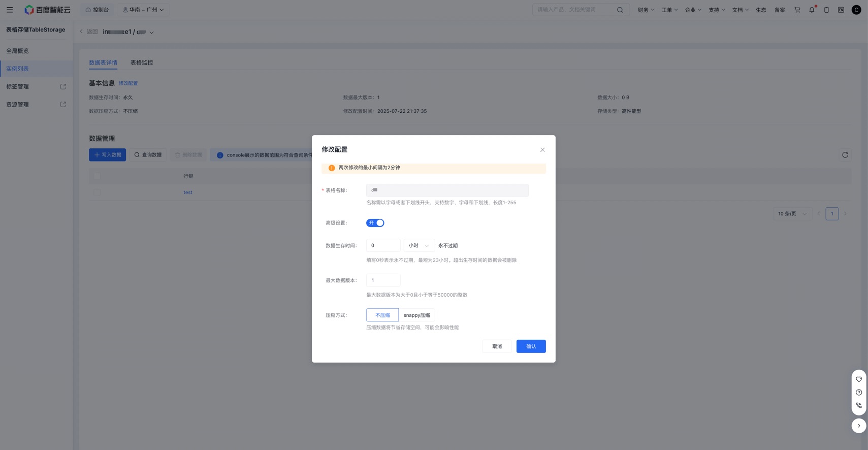Close the 修改配置 dialog
The height and width of the screenshot is (450, 868).
pyautogui.click(x=542, y=150)
